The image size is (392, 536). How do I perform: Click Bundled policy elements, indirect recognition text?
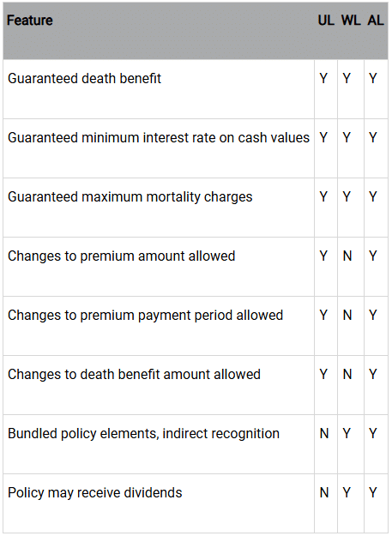pos(143,433)
